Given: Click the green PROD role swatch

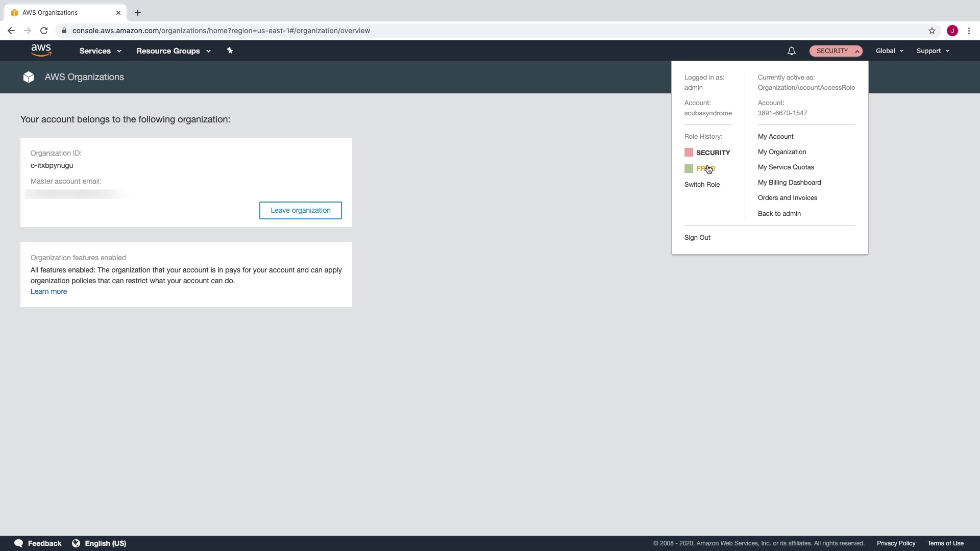Looking at the screenshot, I should [689, 169].
